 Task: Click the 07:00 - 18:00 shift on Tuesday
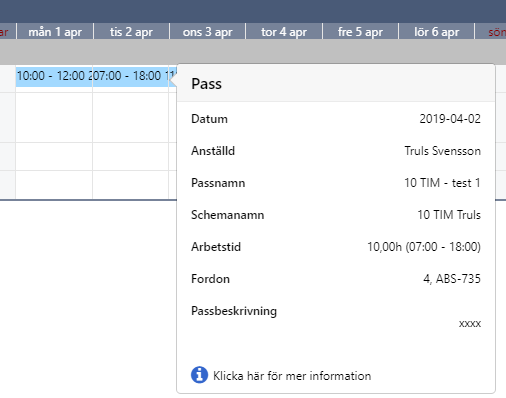130,76
